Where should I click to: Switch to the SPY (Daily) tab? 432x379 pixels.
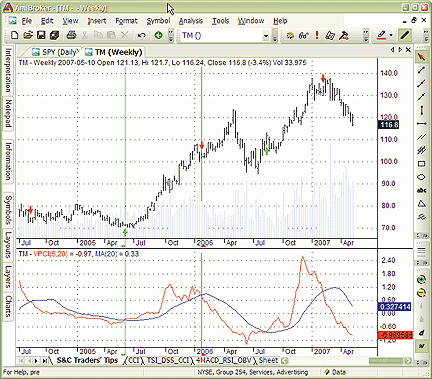tap(56, 52)
